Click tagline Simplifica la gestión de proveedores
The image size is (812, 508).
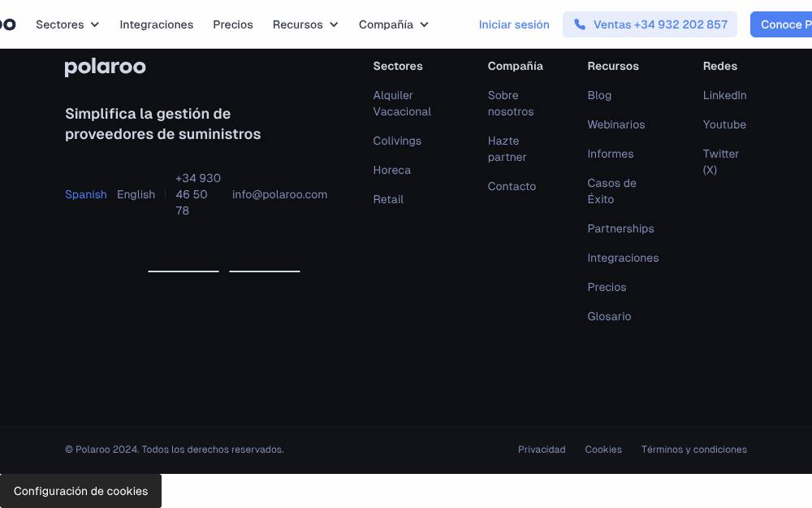(x=162, y=124)
